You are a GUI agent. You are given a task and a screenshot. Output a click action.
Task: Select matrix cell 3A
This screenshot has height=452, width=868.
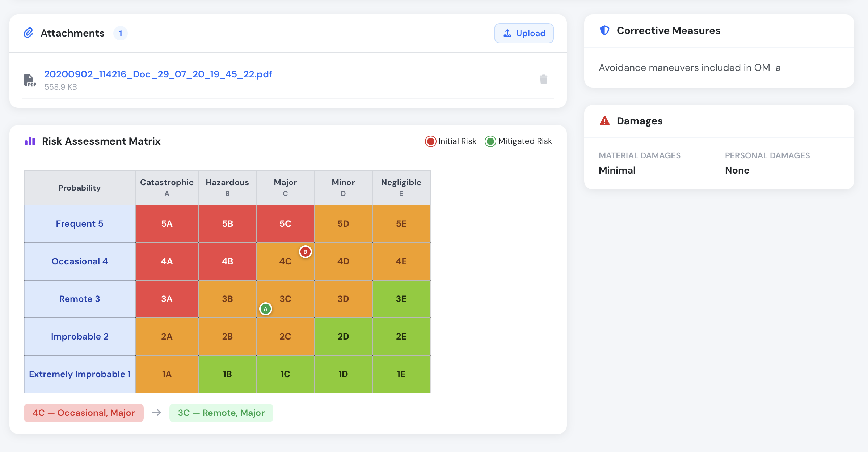tap(167, 299)
